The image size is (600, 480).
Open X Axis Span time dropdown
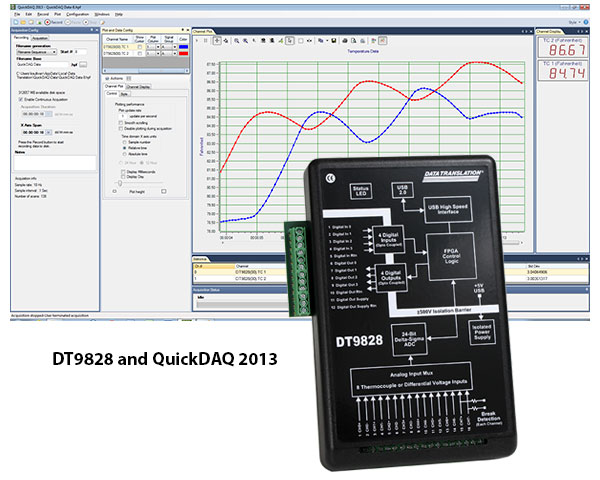point(49,132)
